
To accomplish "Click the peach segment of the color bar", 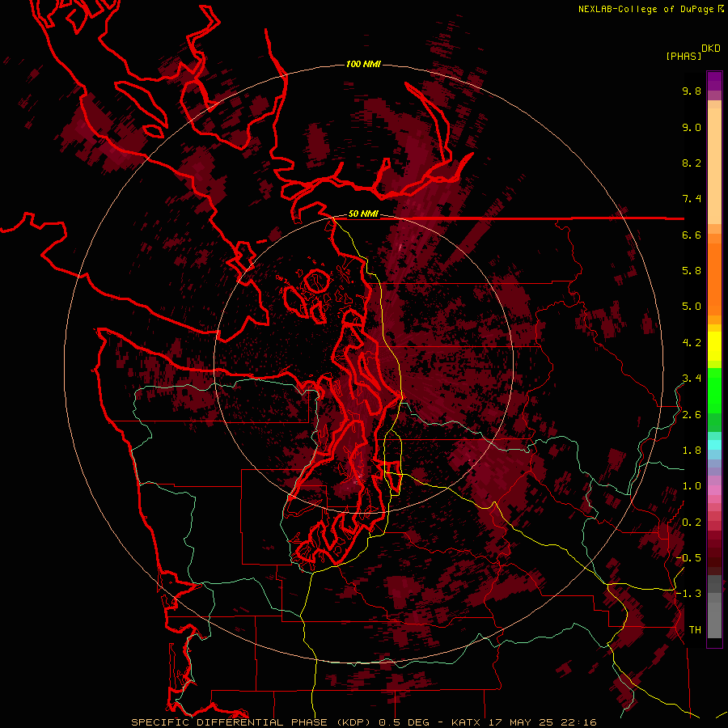I will tap(714, 163).
